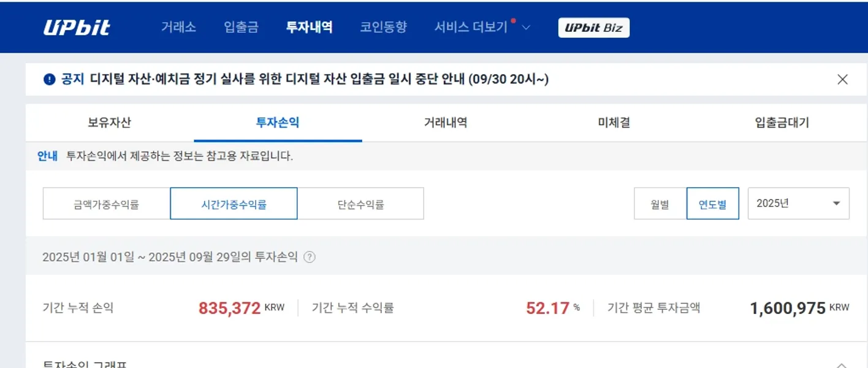Image resolution: width=868 pixels, height=368 pixels.
Task: Open the 보유자산 tab
Action: (x=109, y=122)
